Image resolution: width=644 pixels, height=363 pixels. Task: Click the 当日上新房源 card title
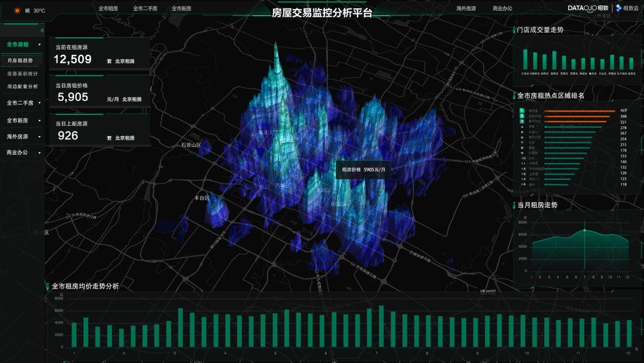pos(72,124)
